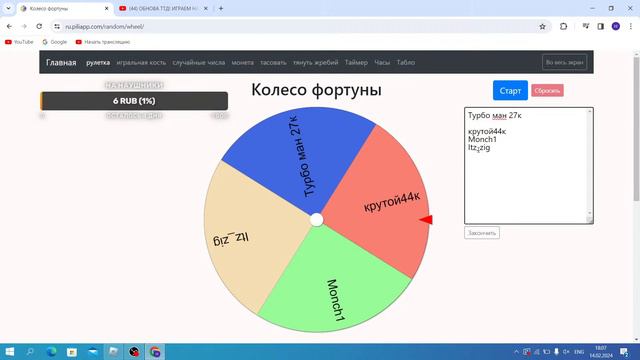Open the Google bookmark
Image resolution: width=640 pixels, height=360 pixels.
pos(55,42)
